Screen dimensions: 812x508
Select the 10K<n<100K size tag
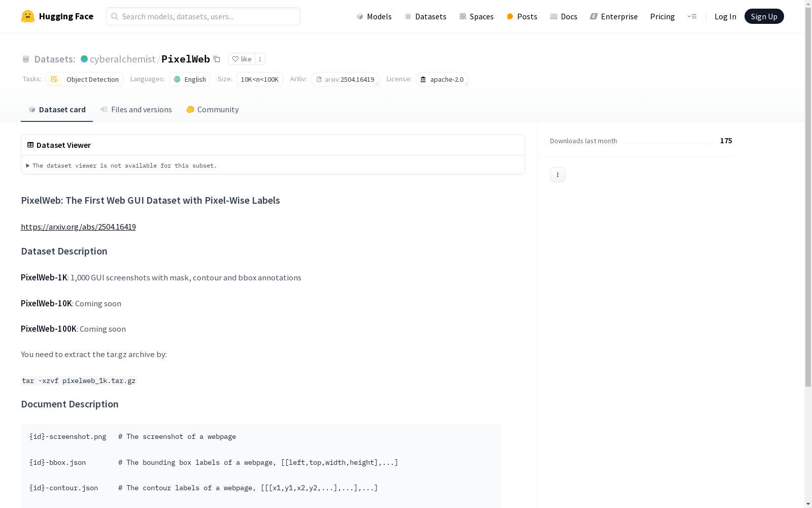point(259,79)
